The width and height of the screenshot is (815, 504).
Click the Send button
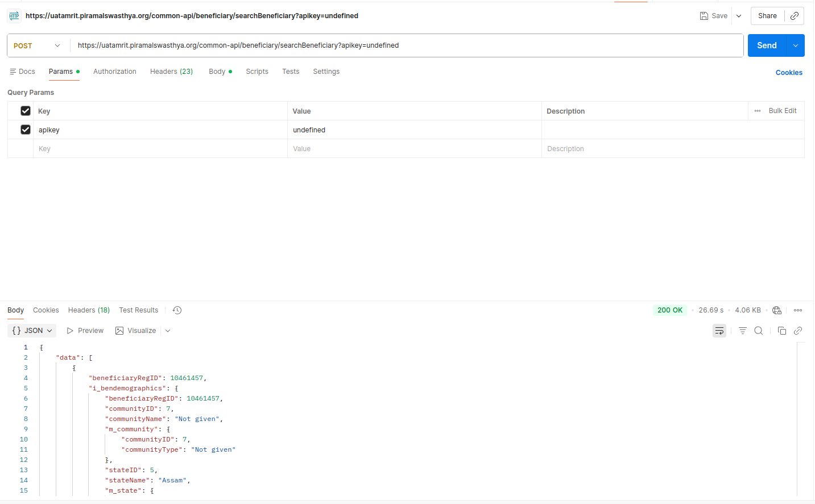click(x=766, y=45)
